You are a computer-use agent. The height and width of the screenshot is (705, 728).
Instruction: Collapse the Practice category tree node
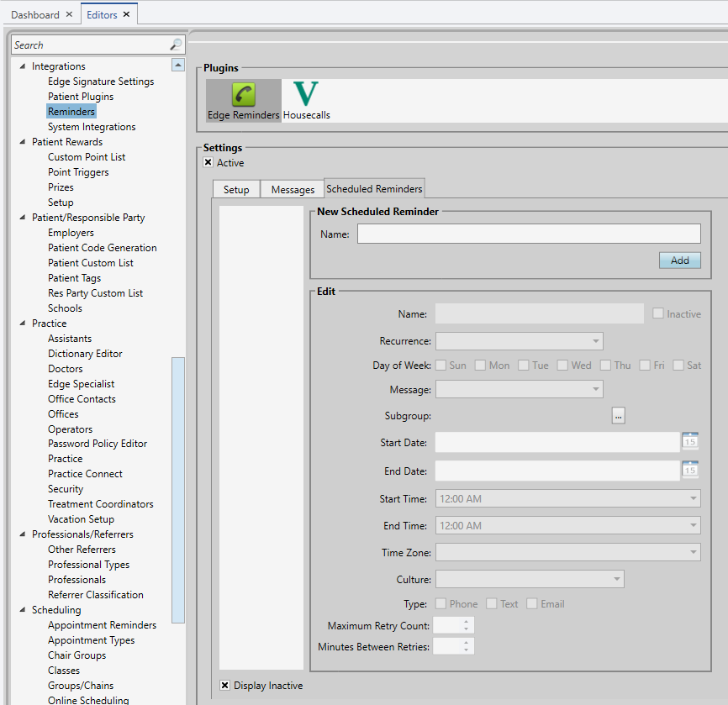(x=23, y=323)
